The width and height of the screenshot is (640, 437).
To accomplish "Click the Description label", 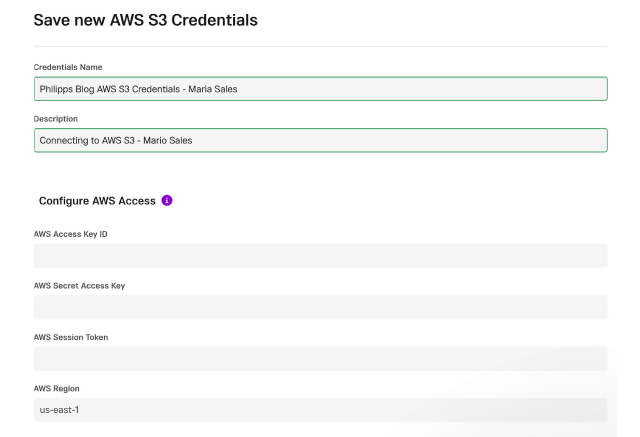I will coord(56,119).
